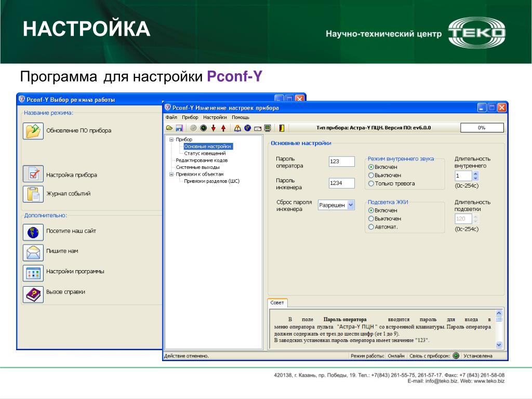The height and width of the screenshot is (399, 532).
Task: Click the computer monitor toolbar icon
Action: click(x=268, y=128)
